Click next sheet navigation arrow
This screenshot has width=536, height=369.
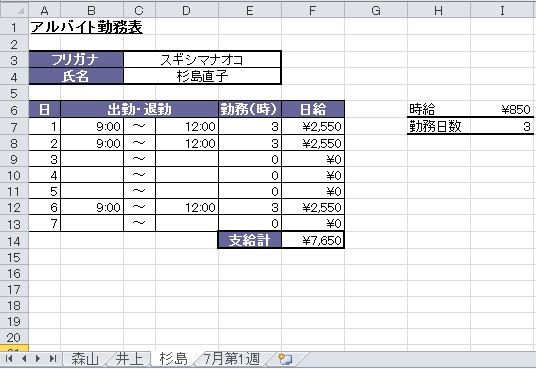[38, 358]
